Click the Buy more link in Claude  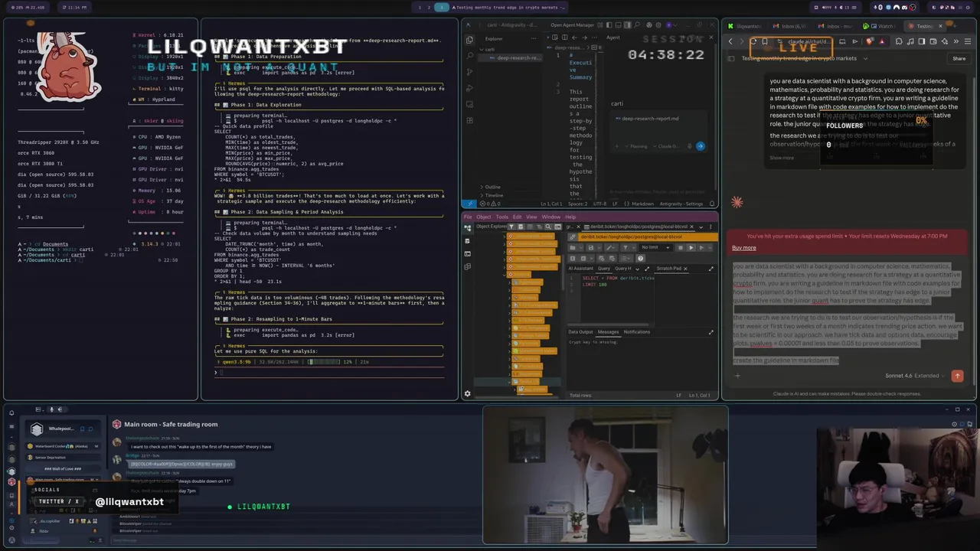pyautogui.click(x=743, y=247)
